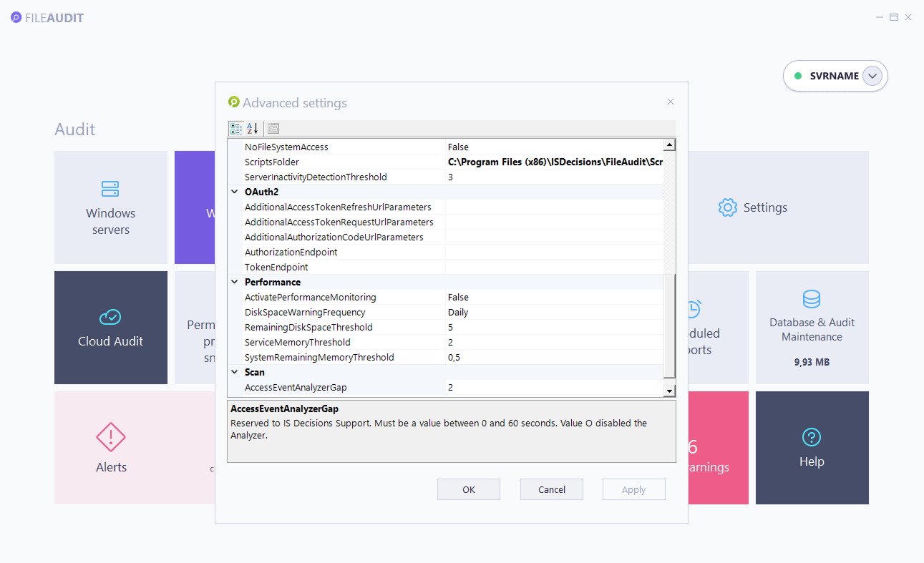Image resolution: width=924 pixels, height=563 pixels.
Task: Select the AdditionalAuthorizationCodeUrlParameters property
Action: tap(334, 237)
